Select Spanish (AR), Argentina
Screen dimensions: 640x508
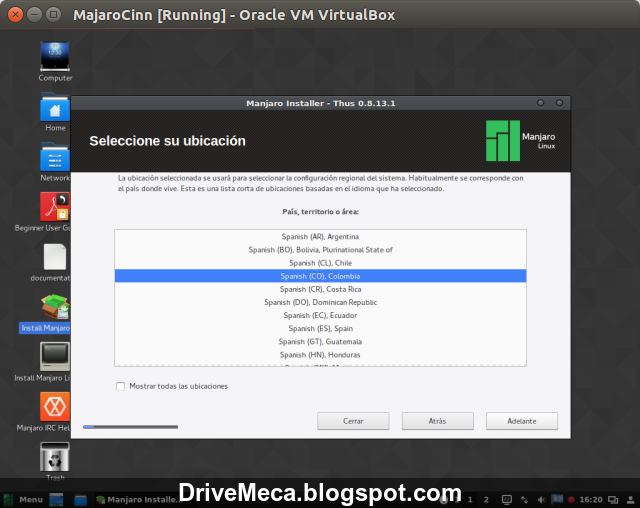[320, 237]
